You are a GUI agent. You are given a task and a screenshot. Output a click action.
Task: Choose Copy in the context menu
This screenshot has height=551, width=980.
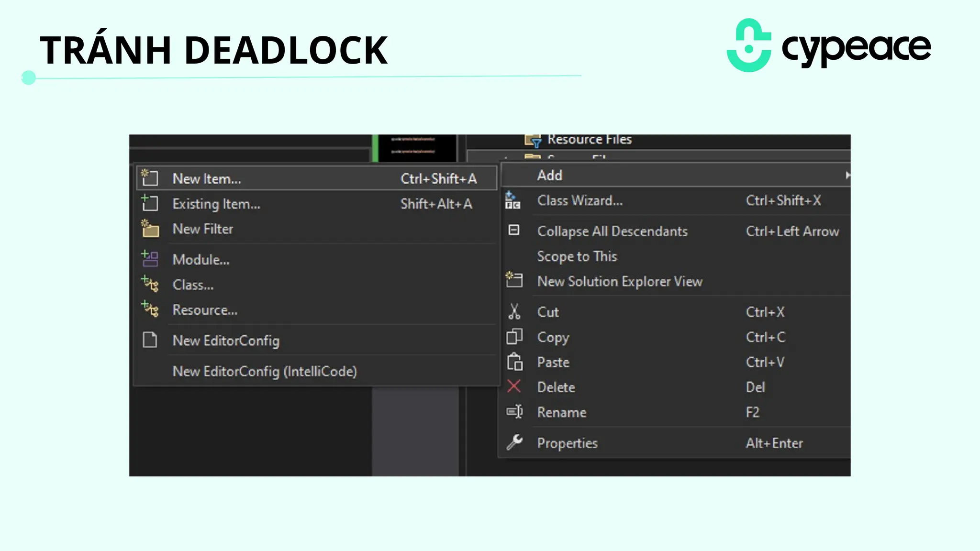tap(676, 337)
